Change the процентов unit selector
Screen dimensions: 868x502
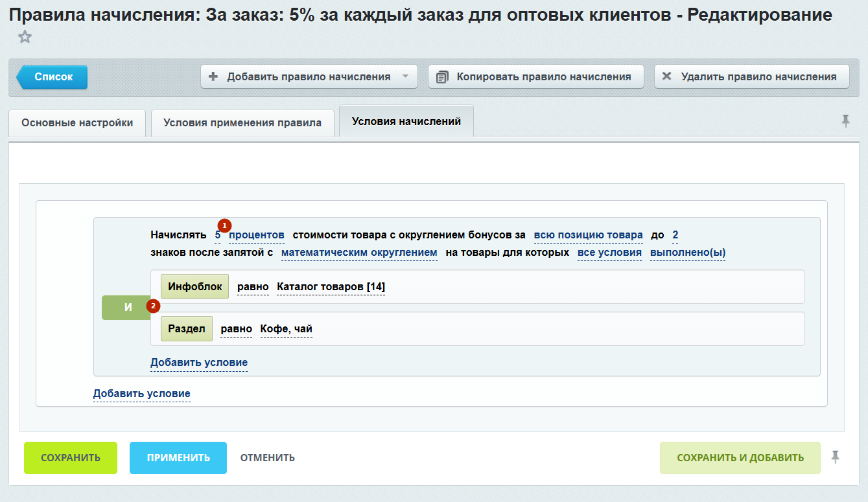tap(257, 235)
